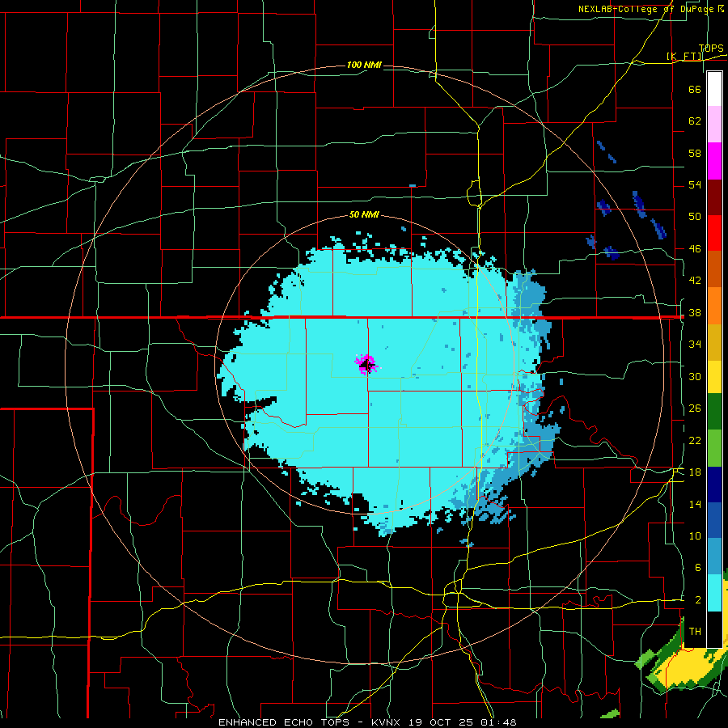Click the light pink legend swatch
Screen dimensions: 728x728
(714, 125)
